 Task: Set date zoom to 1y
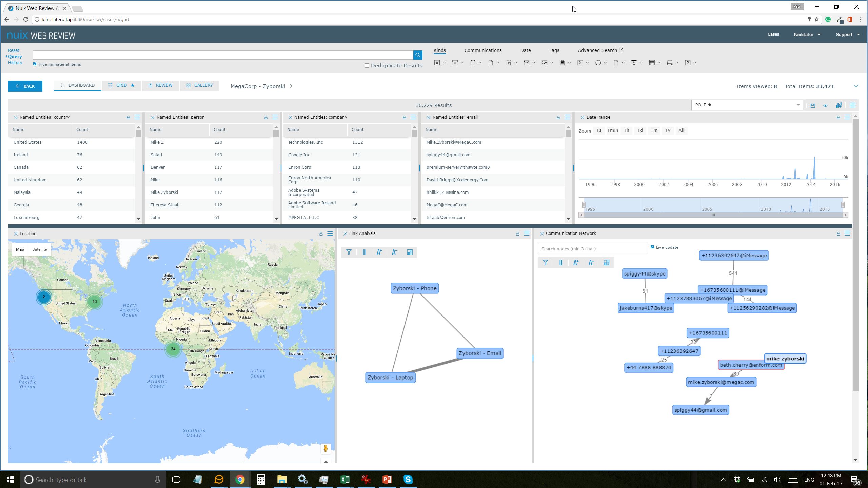pos(668,130)
